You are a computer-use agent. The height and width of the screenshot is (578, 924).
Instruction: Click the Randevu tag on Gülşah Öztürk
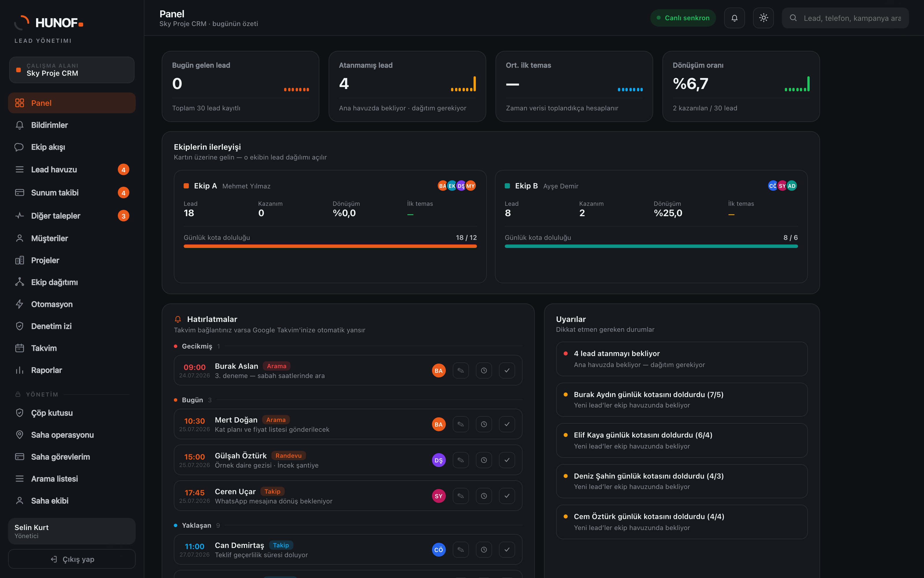pyautogui.click(x=289, y=456)
